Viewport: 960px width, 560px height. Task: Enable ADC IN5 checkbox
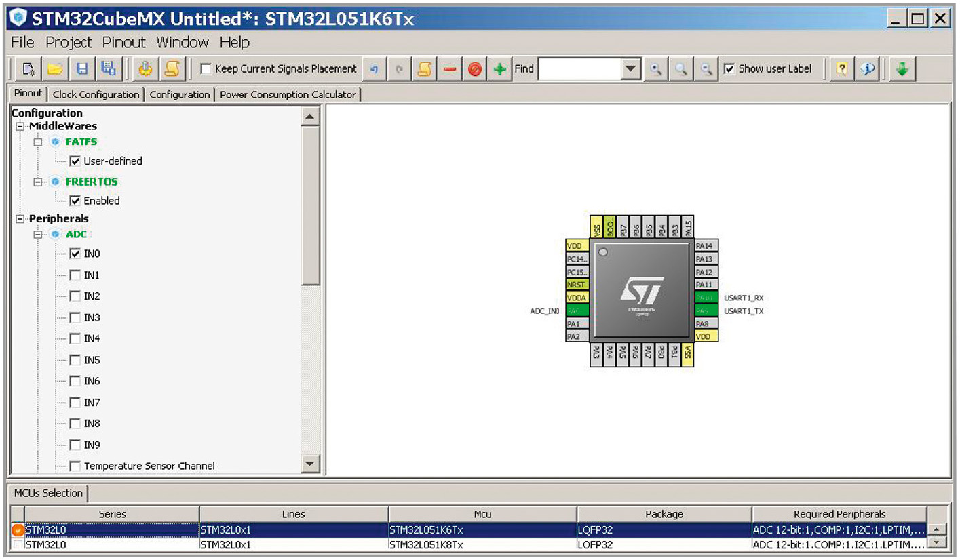click(x=75, y=360)
